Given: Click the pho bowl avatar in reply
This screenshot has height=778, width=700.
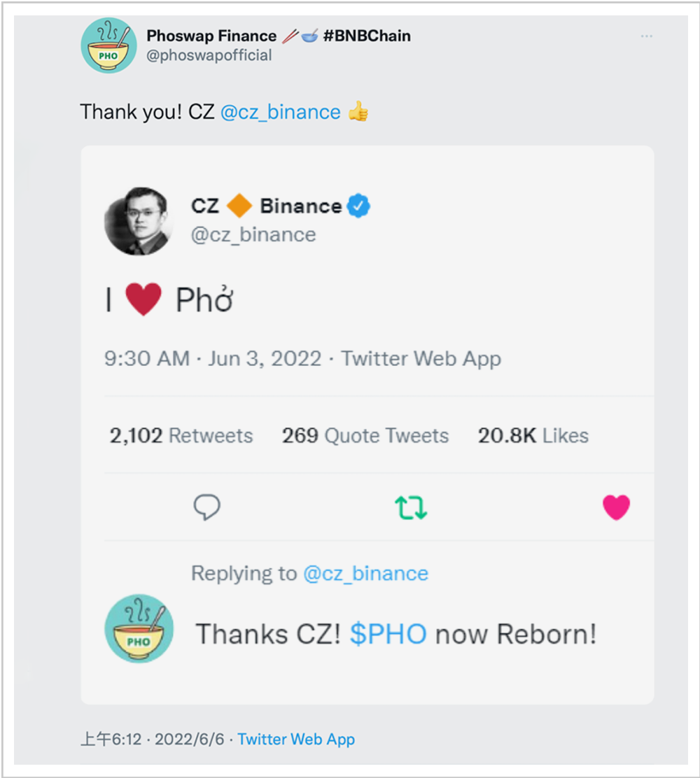Looking at the screenshot, I should [138, 628].
